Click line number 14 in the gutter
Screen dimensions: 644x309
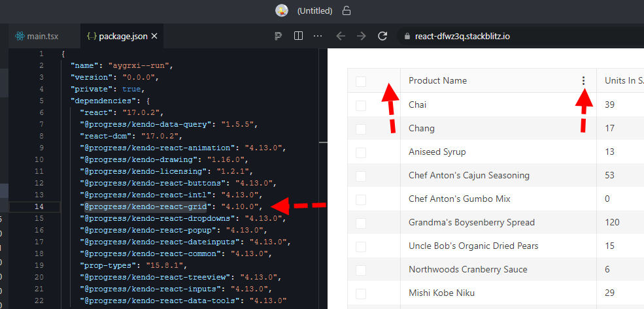tap(39, 206)
